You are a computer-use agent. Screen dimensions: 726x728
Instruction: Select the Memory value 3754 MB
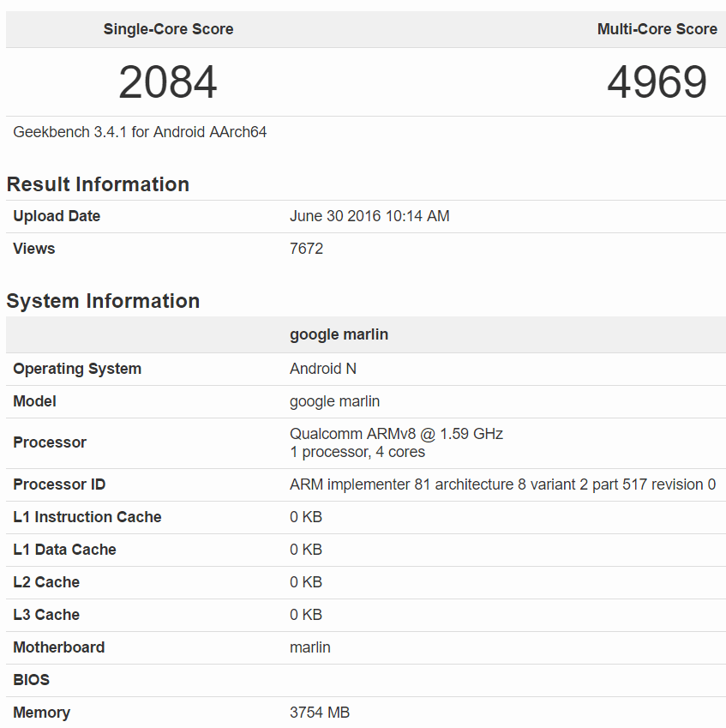tap(320, 713)
